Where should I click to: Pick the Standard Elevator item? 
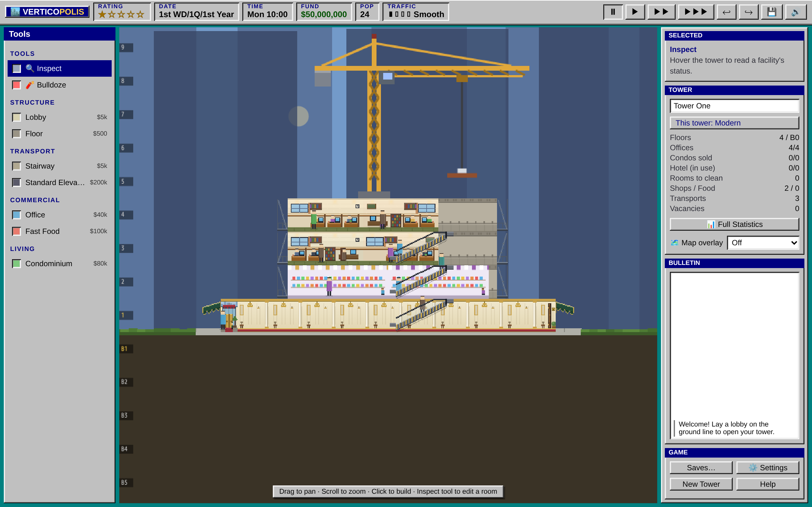59,183
